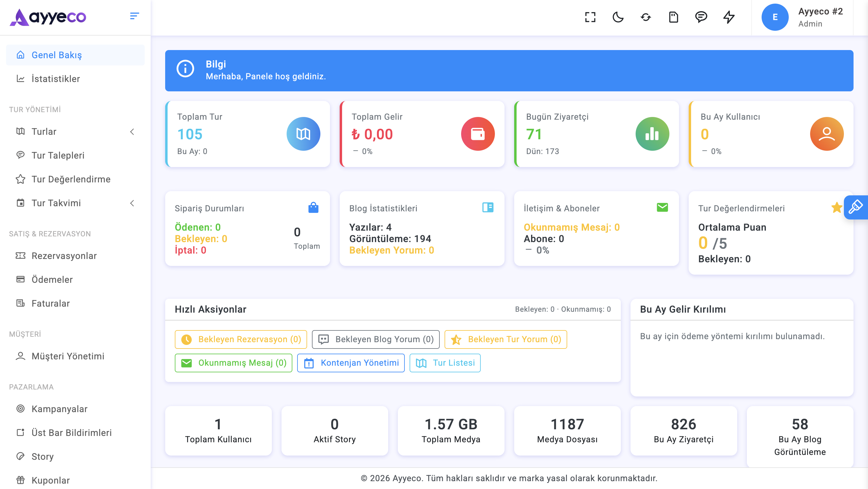
Task: Expand the Turlar submenu chevron
Action: [132, 132]
